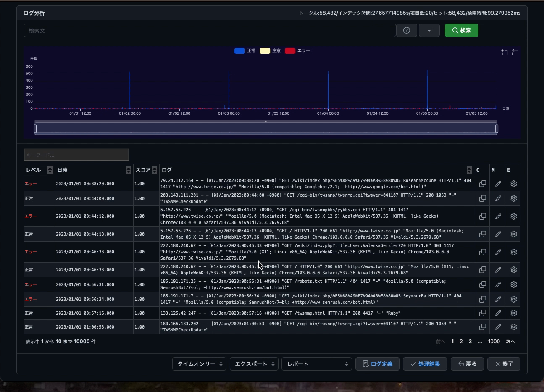Expand the エクスポート dropdown
This screenshot has height=392, width=544.
pos(254,364)
